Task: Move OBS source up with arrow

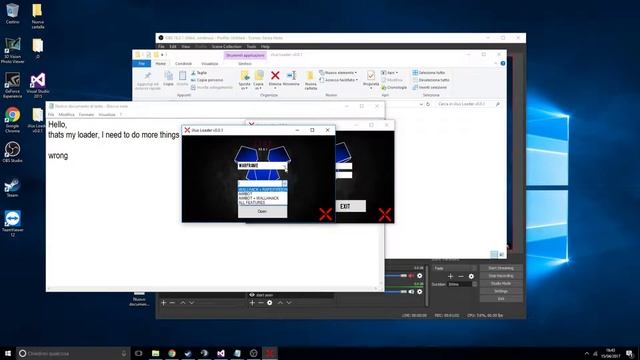Action: pyautogui.click(x=280, y=303)
